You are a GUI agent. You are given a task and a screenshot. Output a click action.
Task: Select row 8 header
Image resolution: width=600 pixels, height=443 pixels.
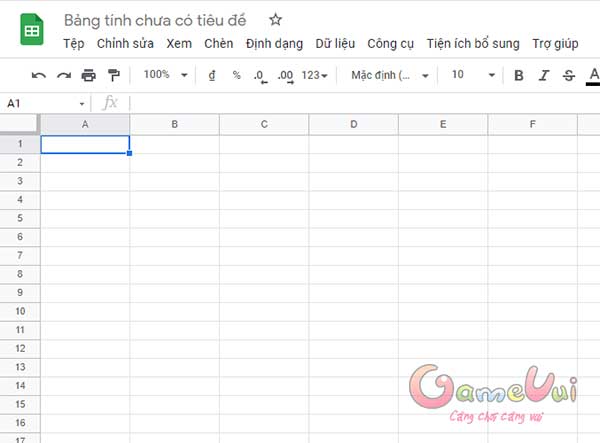20,275
